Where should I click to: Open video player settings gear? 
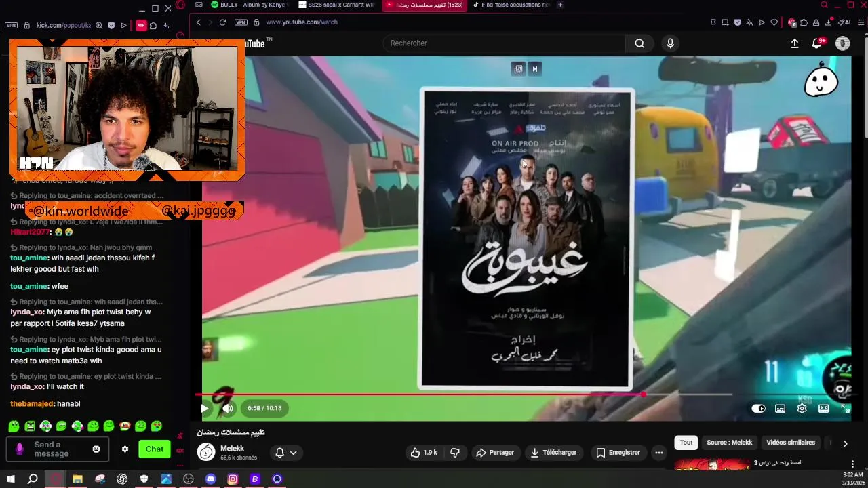pyautogui.click(x=802, y=409)
